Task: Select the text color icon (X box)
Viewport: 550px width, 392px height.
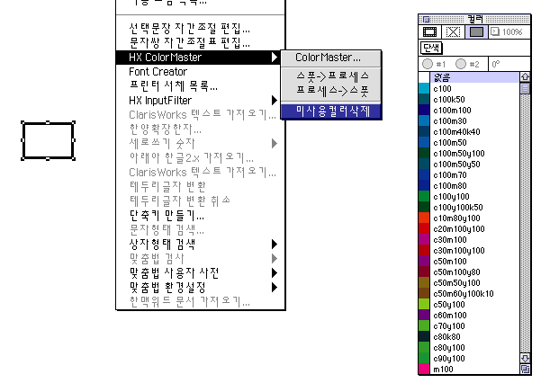Action: 453,31
